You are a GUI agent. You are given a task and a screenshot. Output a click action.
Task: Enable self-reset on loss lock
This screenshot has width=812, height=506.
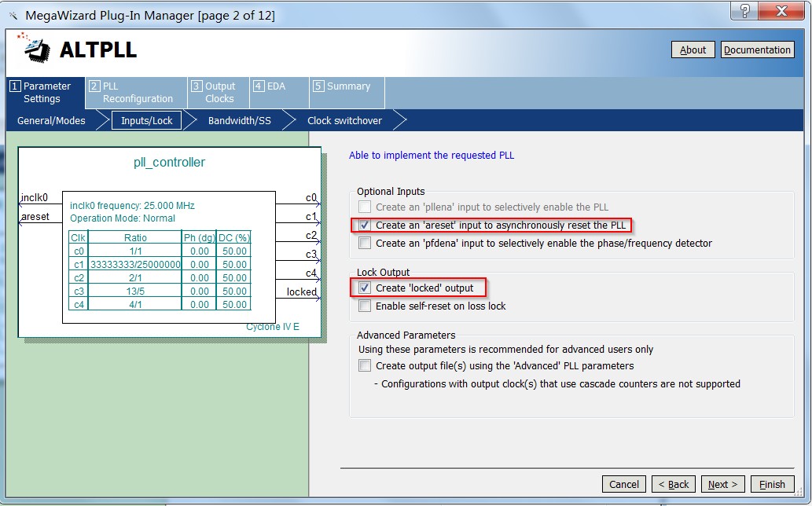click(x=365, y=306)
